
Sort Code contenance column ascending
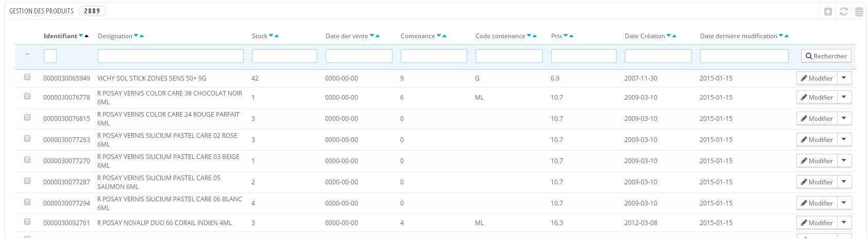point(535,36)
